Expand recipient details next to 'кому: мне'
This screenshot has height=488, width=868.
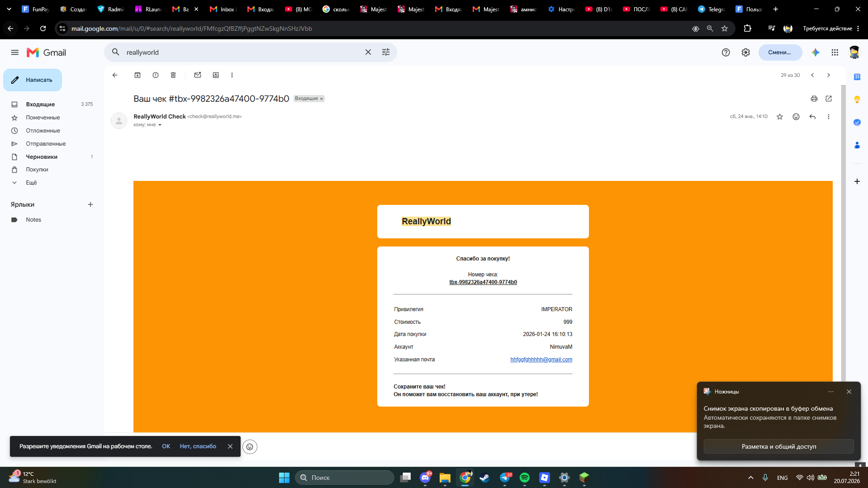[x=160, y=125]
